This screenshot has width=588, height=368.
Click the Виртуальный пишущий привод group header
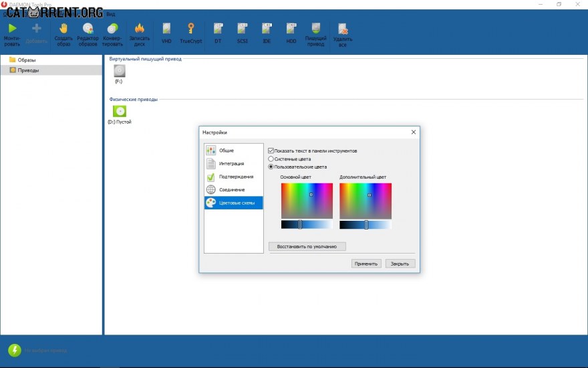(145, 59)
